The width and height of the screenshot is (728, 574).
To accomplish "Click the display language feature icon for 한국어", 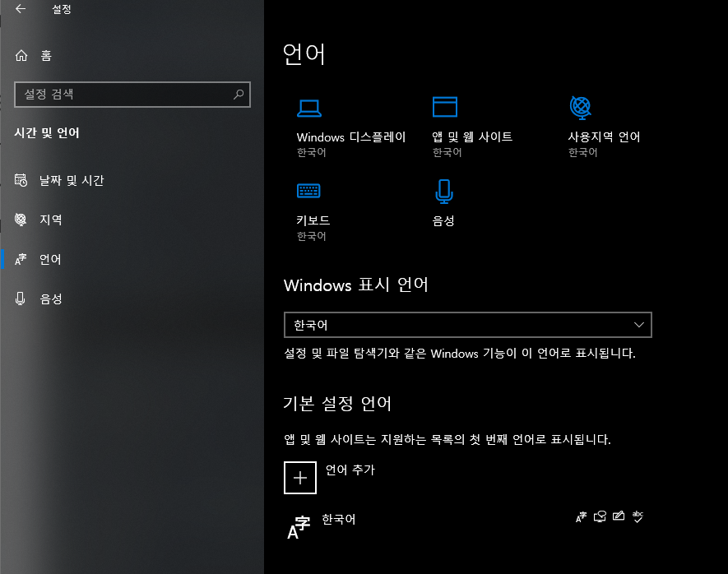I will pyautogui.click(x=581, y=517).
